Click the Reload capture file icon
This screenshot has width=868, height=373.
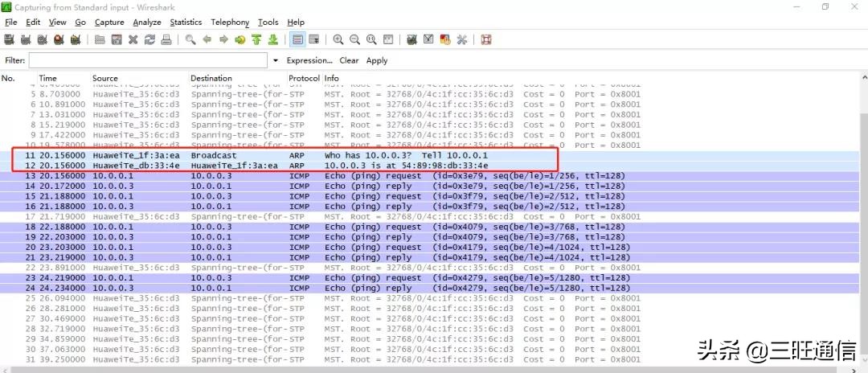(149, 39)
